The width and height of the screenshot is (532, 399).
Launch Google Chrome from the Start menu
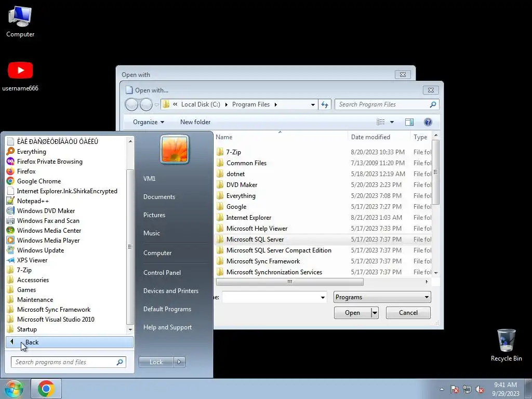click(x=38, y=181)
